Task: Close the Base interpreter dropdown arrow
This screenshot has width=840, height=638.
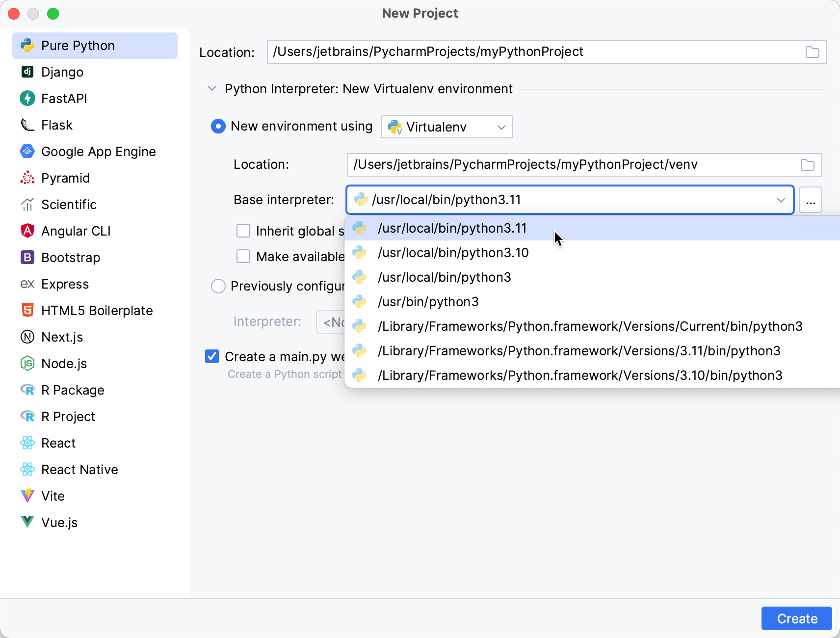Action: click(781, 200)
